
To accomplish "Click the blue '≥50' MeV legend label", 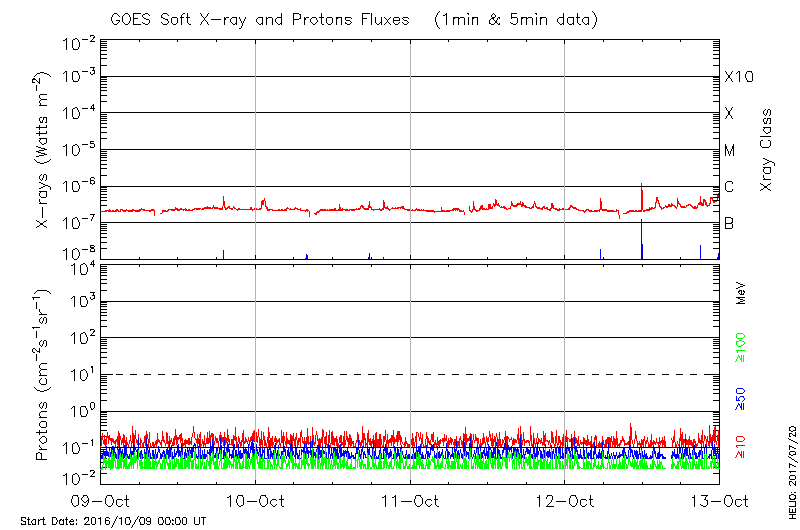I will 741,397.
